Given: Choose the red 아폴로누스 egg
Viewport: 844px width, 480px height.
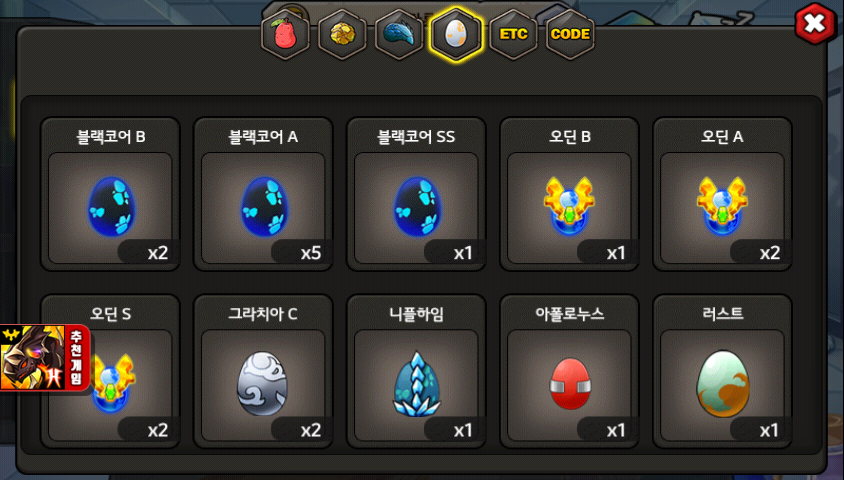Looking at the screenshot, I should [x=569, y=371].
